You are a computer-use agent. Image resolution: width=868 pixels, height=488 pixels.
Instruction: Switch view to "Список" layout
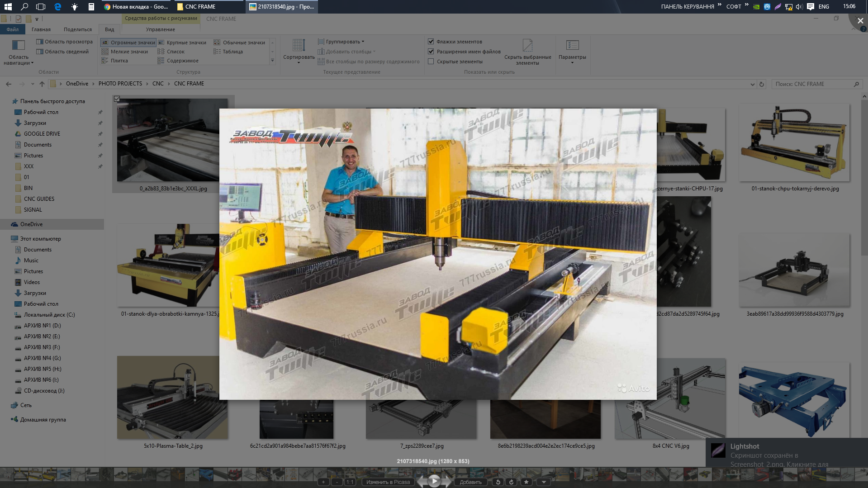(x=171, y=52)
